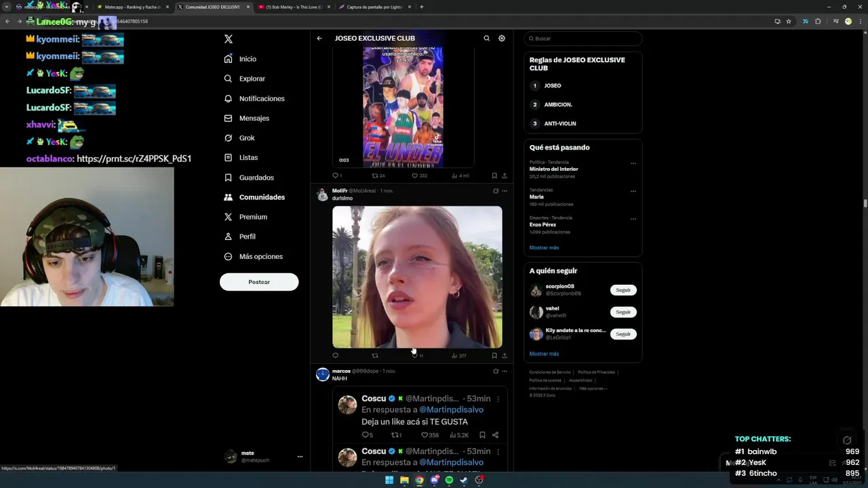Open more options on marcos post
868x488 pixels.
click(x=505, y=371)
